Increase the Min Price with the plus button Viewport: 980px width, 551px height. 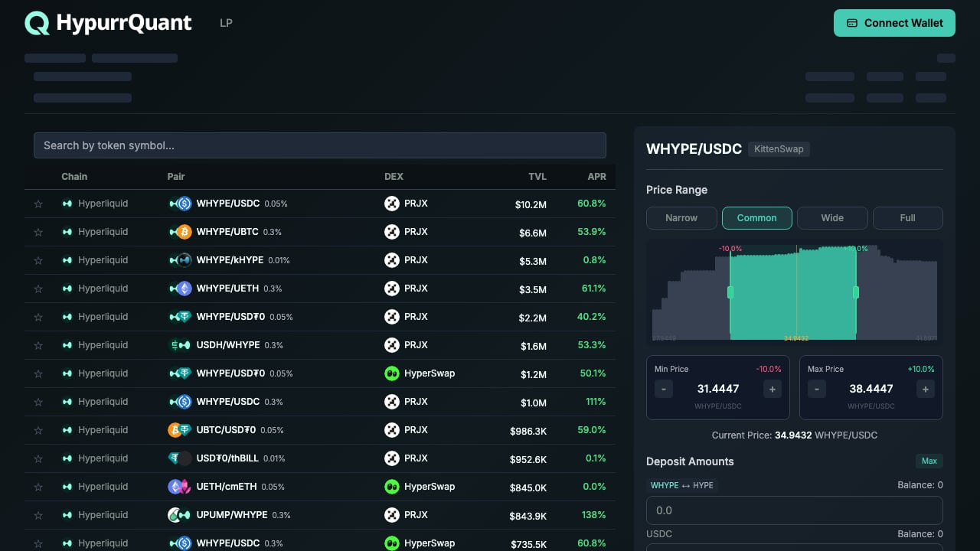click(x=772, y=389)
